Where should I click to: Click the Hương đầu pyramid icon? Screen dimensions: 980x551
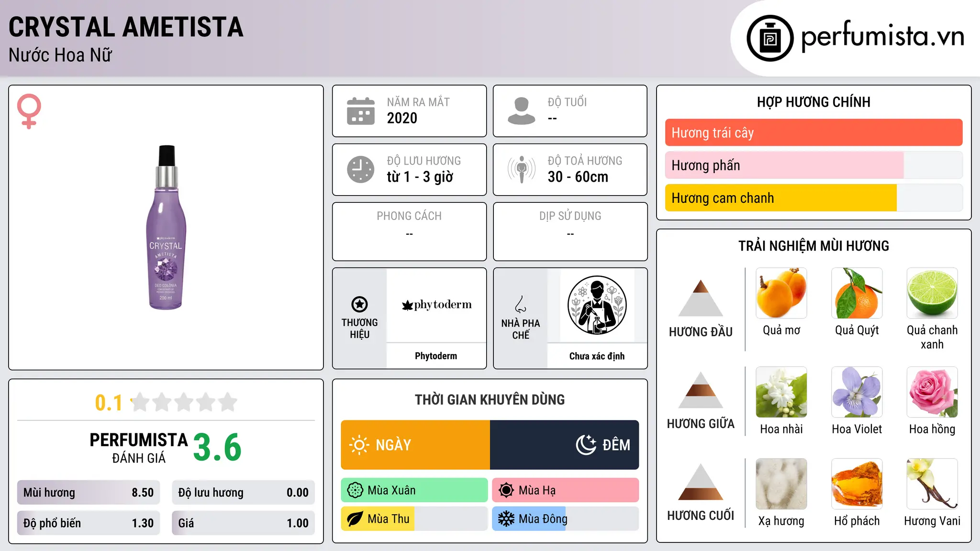701,298
